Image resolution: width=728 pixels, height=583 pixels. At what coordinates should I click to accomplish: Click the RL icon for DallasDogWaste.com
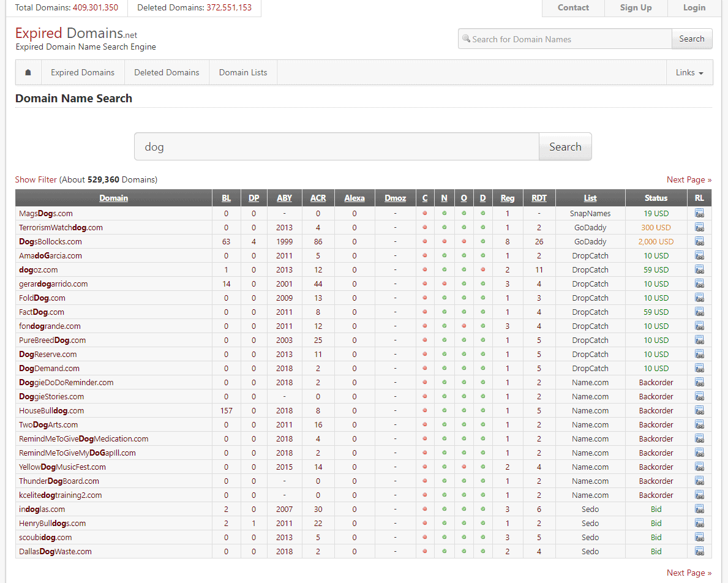click(x=699, y=551)
